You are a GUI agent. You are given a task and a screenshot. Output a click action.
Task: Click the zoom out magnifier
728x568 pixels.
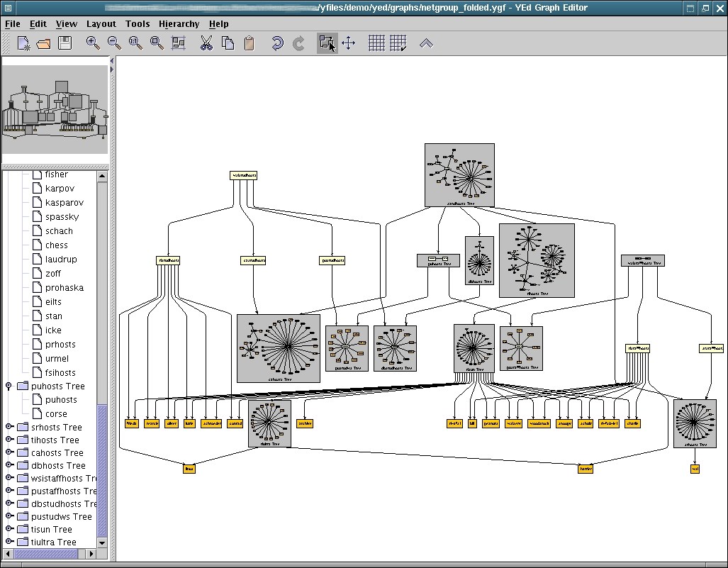pyautogui.click(x=114, y=43)
